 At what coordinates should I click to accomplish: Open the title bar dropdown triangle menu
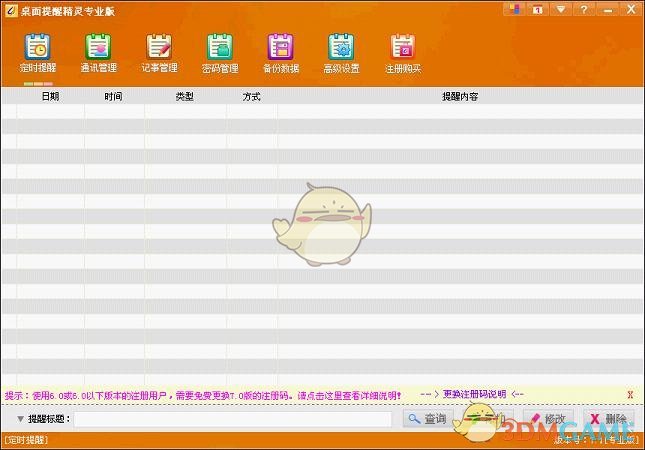tap(561, 9)
